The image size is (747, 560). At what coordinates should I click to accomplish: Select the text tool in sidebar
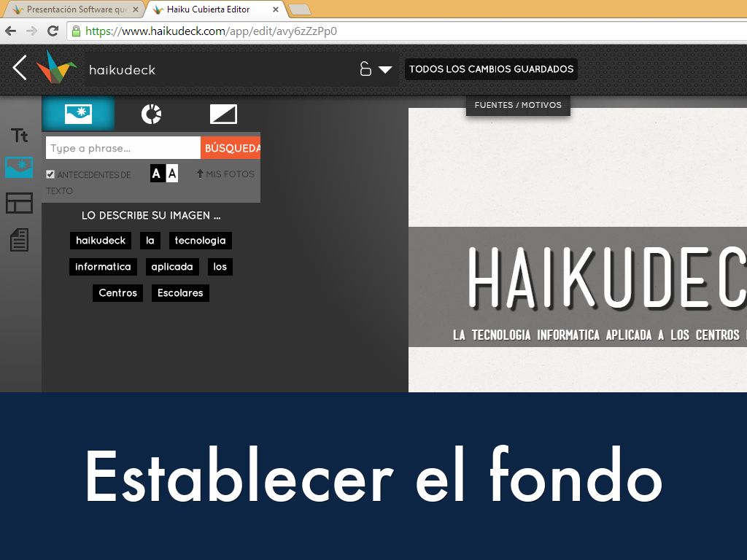pos(20,135)
